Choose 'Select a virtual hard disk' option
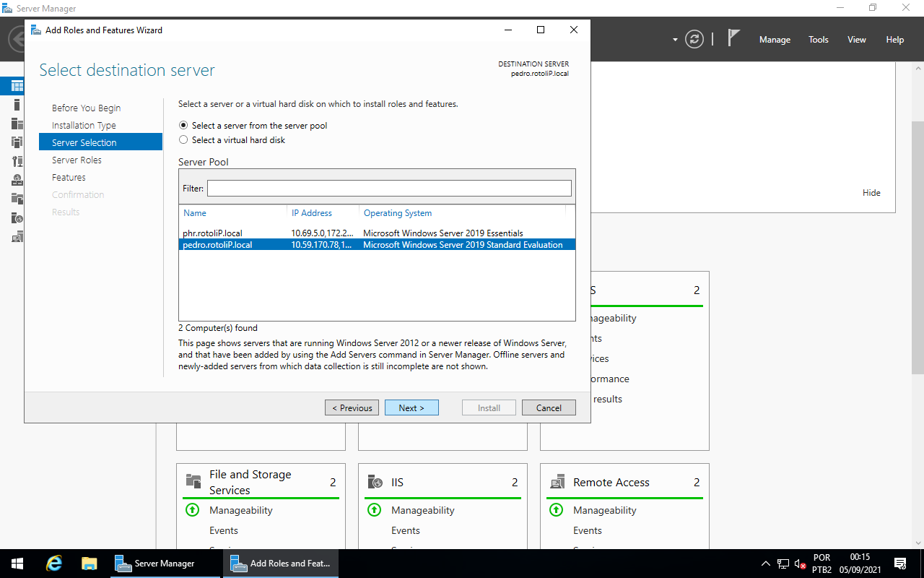 [x=183, y=140]
